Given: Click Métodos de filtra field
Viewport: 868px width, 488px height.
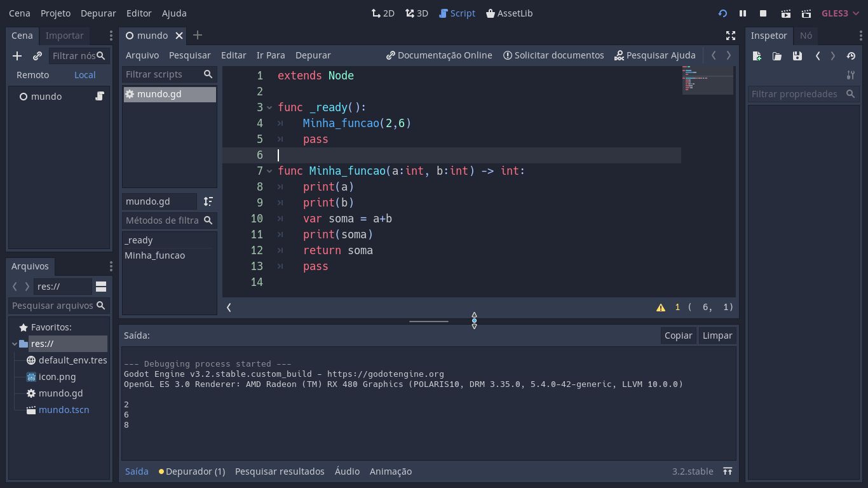Looking at the screenshot, I should tap(169, 220).
